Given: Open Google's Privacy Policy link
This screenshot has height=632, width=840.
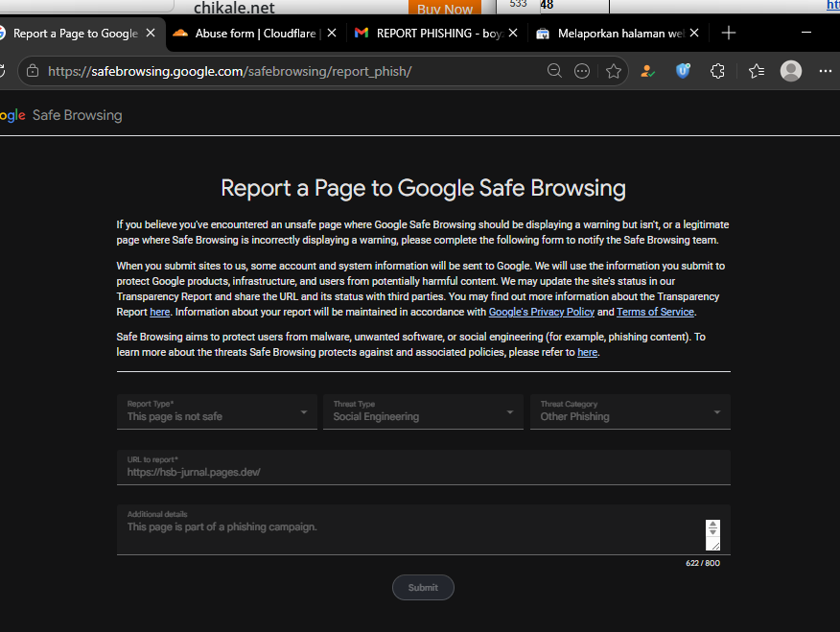Looking at the screenshot, I should [542, 312].
